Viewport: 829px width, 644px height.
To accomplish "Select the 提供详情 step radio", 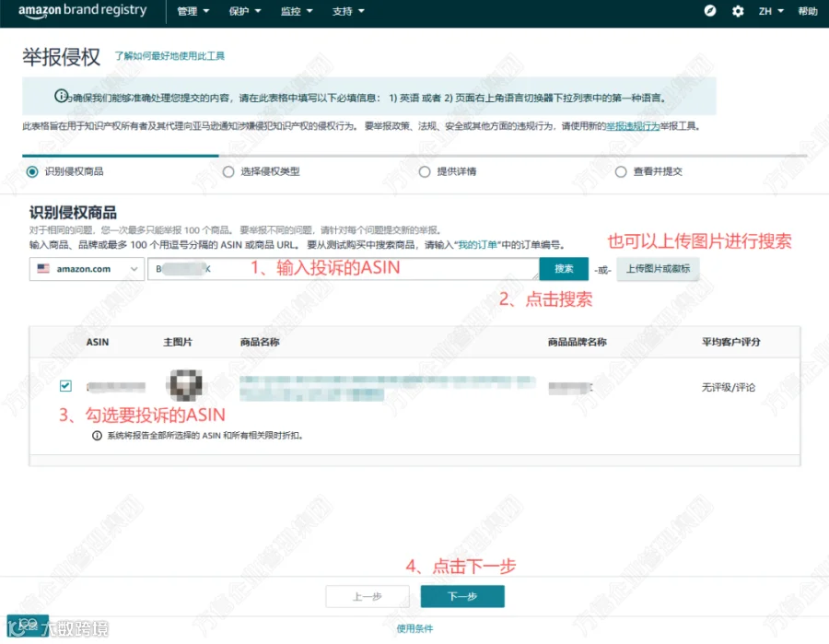I will (425, 172).
